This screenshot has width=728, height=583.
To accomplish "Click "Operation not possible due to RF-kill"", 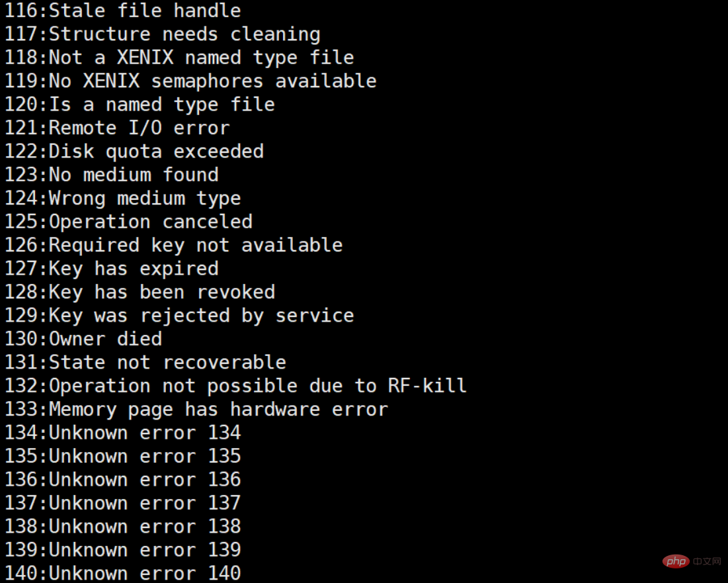I will 258,386.
